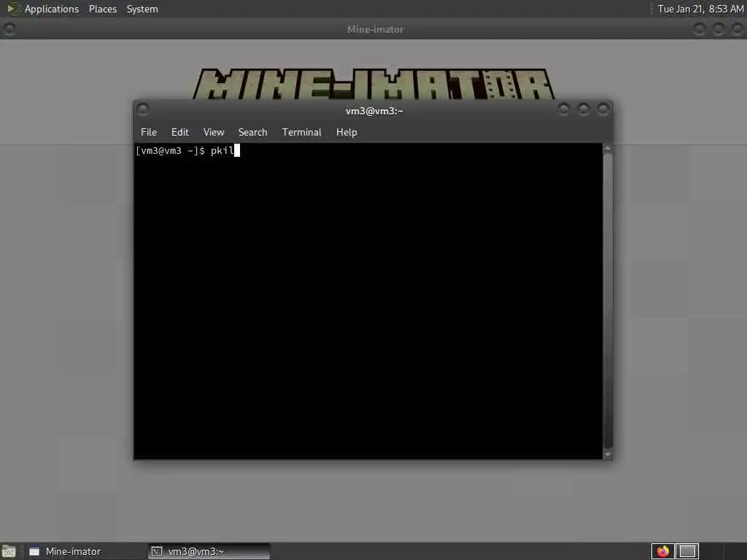Click the terminal scrollbar down arrow

pos(608,455)
